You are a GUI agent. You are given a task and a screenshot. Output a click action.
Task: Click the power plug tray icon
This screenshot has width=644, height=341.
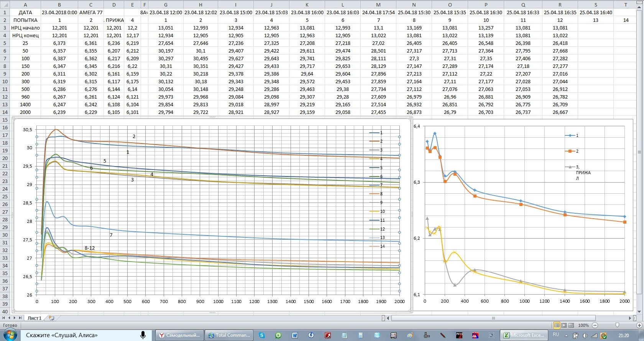tap(575, 336)
